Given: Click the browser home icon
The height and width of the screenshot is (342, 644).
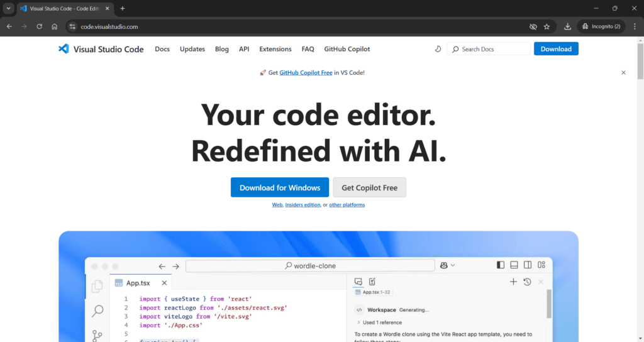Looking at the screenshot, I should 55,26.
